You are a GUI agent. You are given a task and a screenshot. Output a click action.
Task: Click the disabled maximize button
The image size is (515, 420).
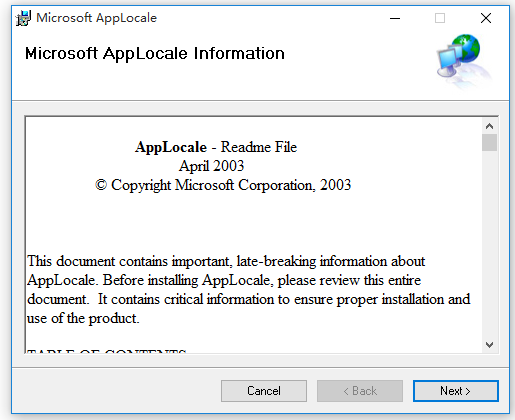pos(440,18)
